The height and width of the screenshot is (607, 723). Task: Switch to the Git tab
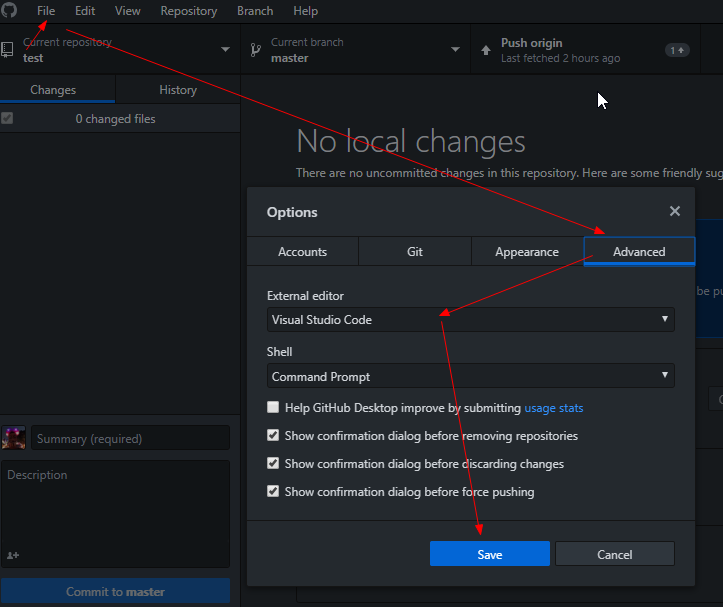pos(415,251)
